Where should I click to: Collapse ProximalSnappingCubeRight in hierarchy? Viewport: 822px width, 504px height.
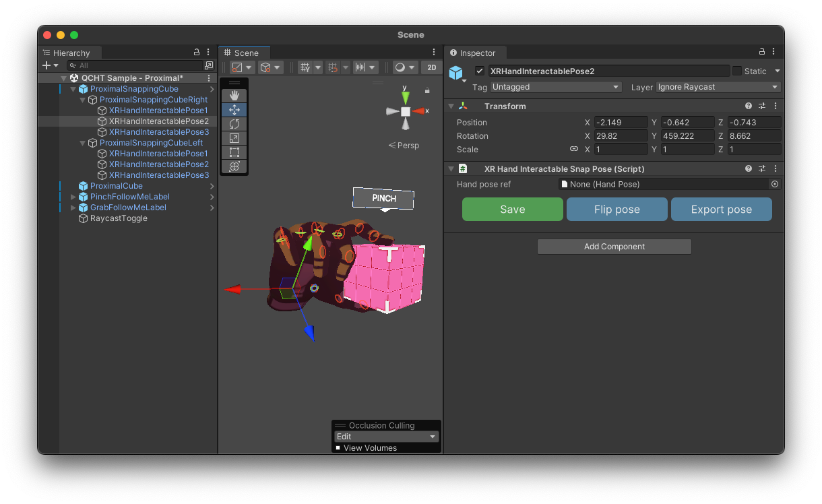pos(83,100)
